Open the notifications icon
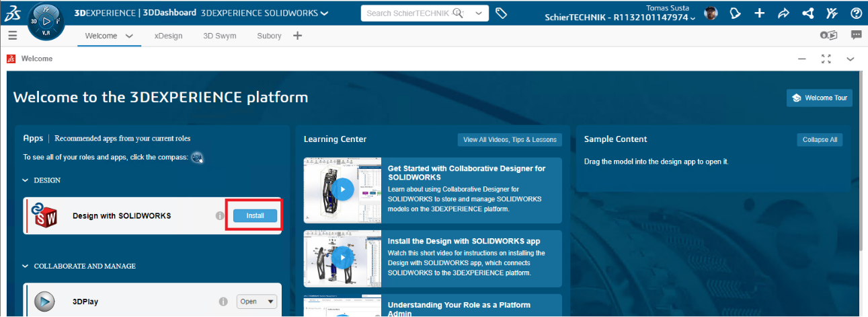Screen dimensions: 868x317 [736, 13]
